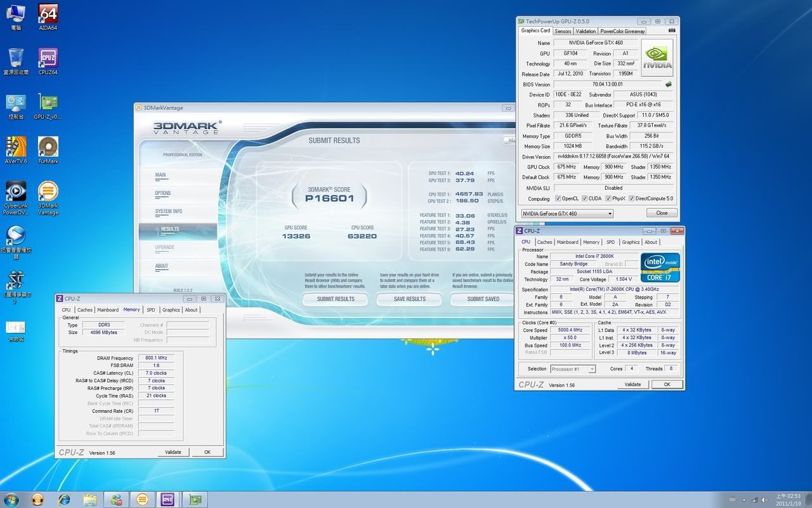
Task: Open the Messenger taskbar icon
Action: (116, 499)
